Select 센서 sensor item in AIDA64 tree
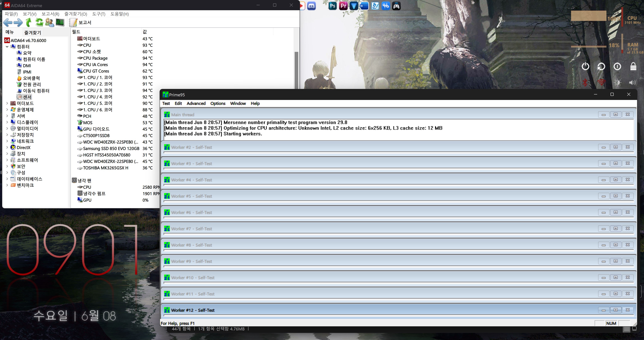The image size is (644, 340). click(27, 97)
